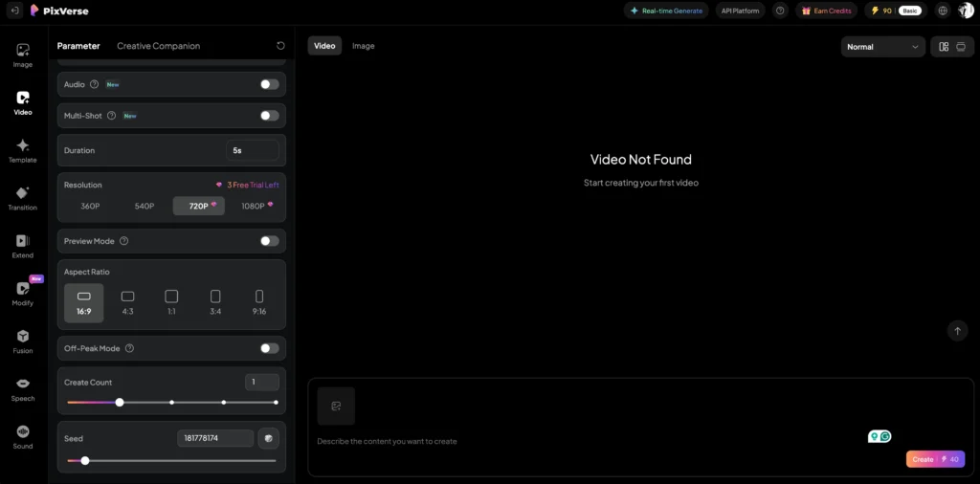Click the Earn Credits button

pyautogui.click(x=826, y=11)
